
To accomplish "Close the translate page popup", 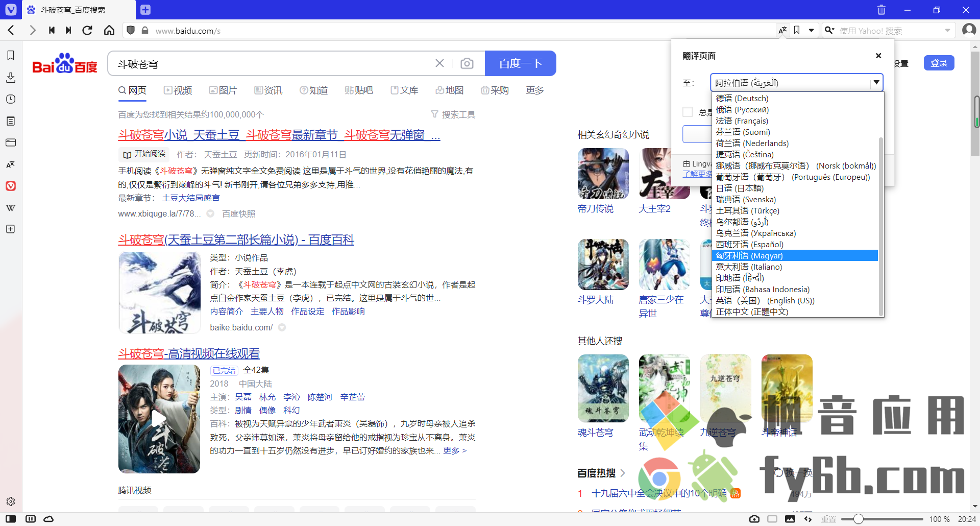I will click(878, 56).
